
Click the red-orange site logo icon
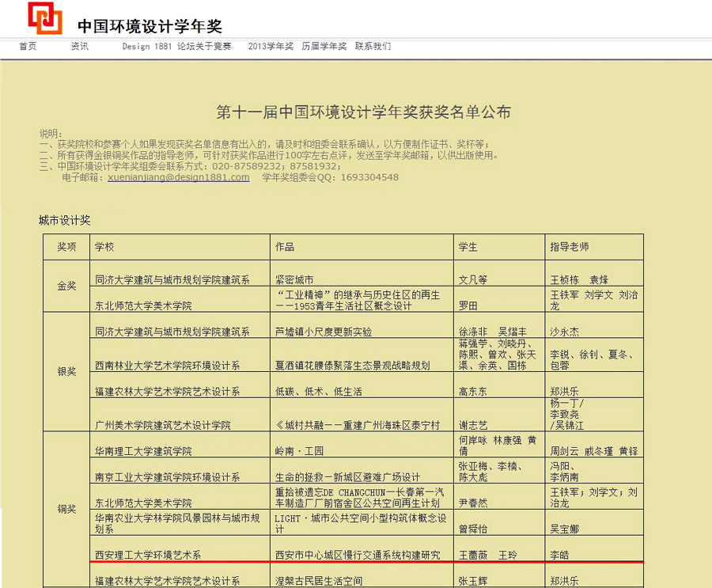click(44, 17)
